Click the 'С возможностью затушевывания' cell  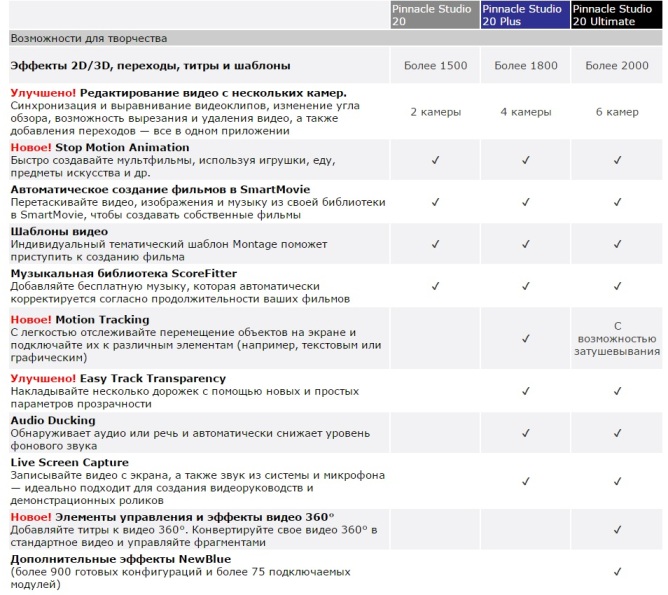616,339
